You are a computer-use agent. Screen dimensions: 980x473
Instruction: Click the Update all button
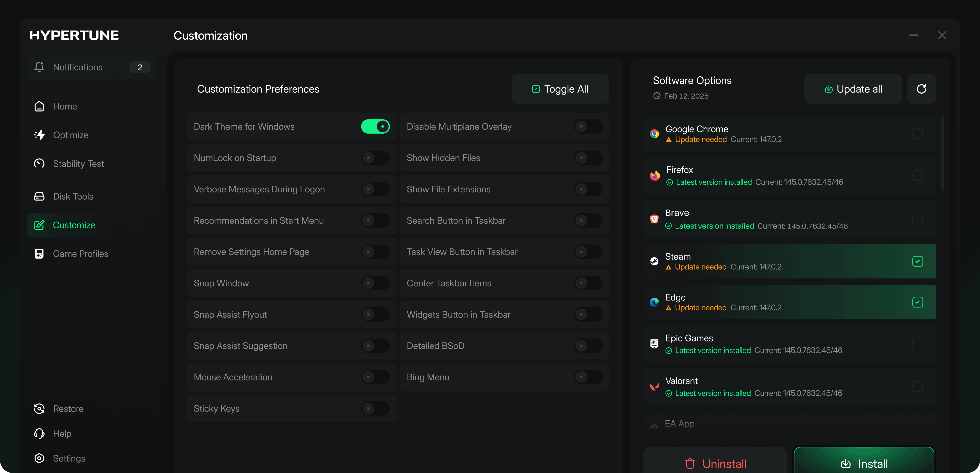tap(853, 89)
